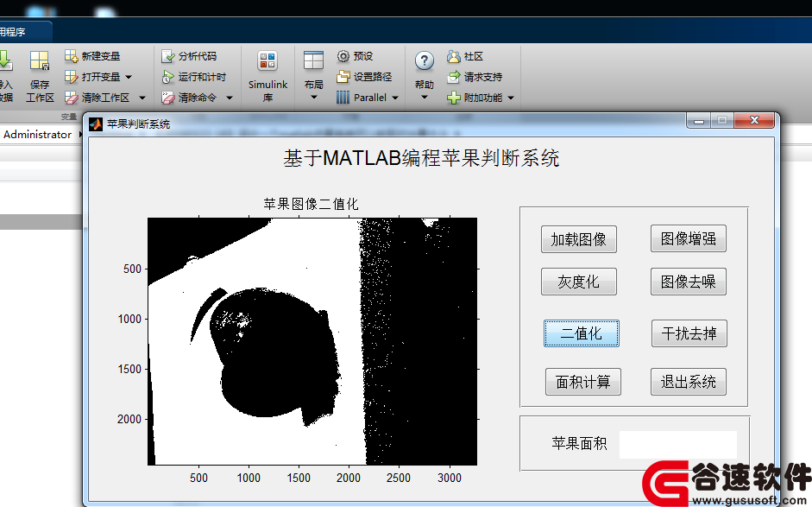
Task: Click the 二值化 binarize button
Action: (x=581, y=333)
